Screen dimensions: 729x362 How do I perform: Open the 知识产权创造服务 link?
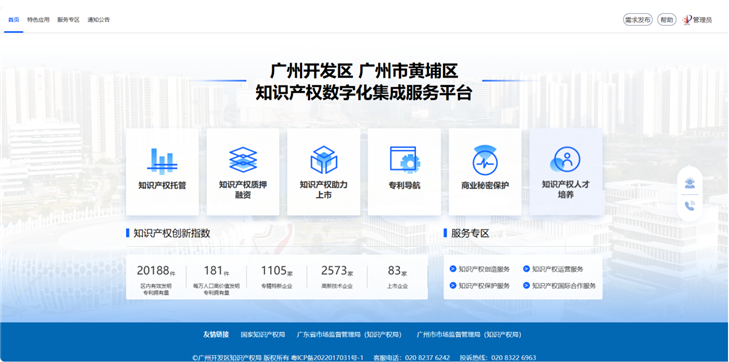[x=484, y=269]
